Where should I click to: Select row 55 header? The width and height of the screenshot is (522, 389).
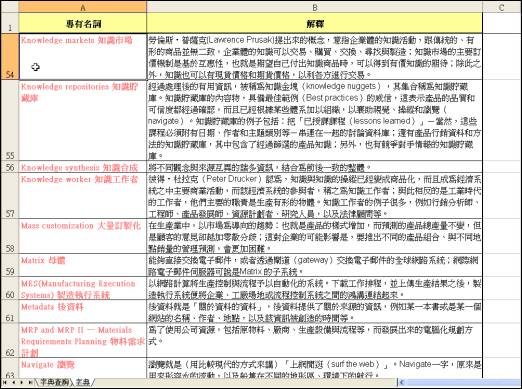[10, 120]
